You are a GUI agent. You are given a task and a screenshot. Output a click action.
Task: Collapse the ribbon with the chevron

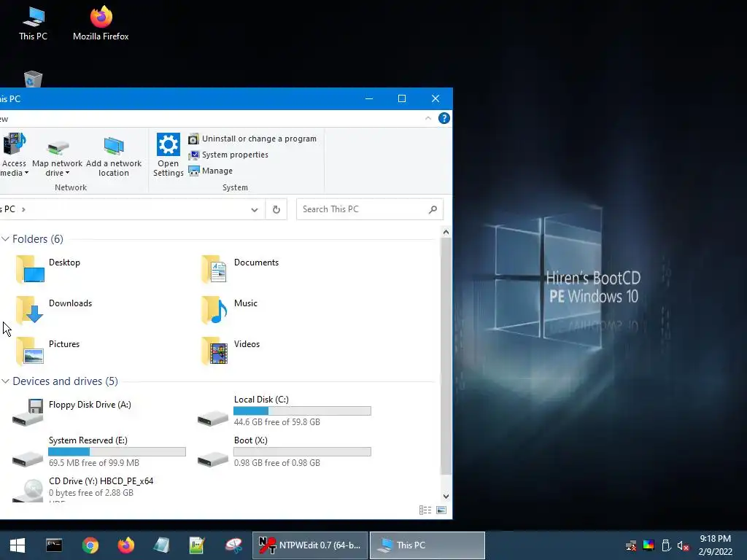tap(427, 118)
